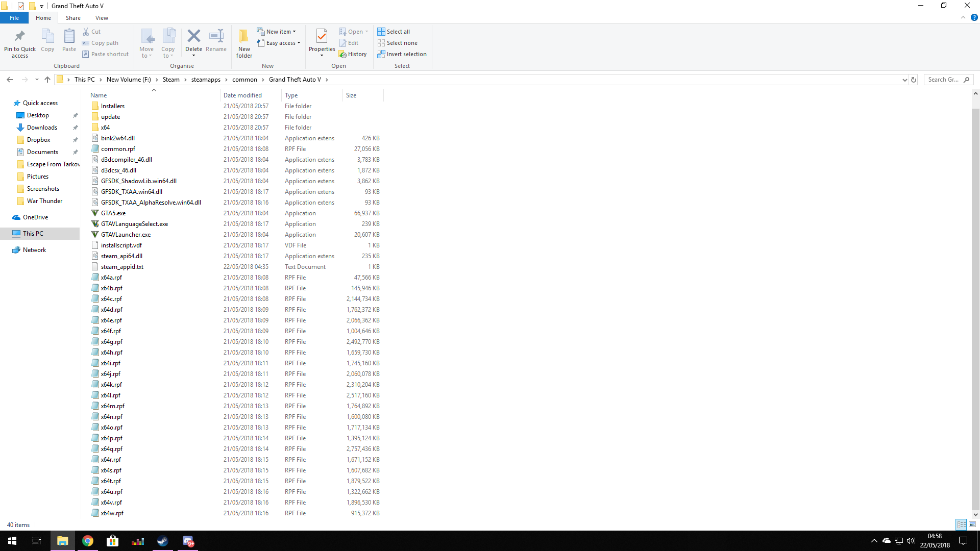Image resolution: width=980 pixels, height=551 pixels.
Task: Open Google Chrome from taskbar
Action: 88,541
